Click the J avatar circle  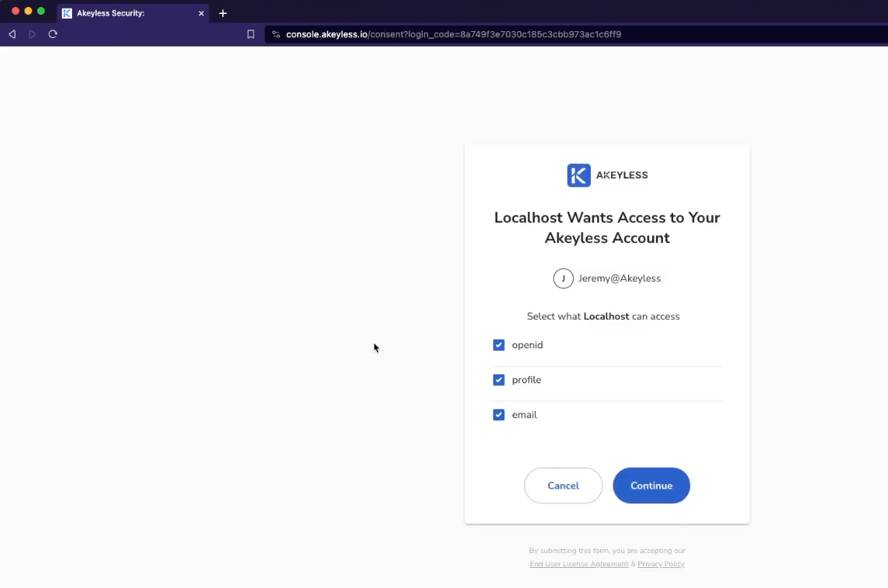[563, 278]
